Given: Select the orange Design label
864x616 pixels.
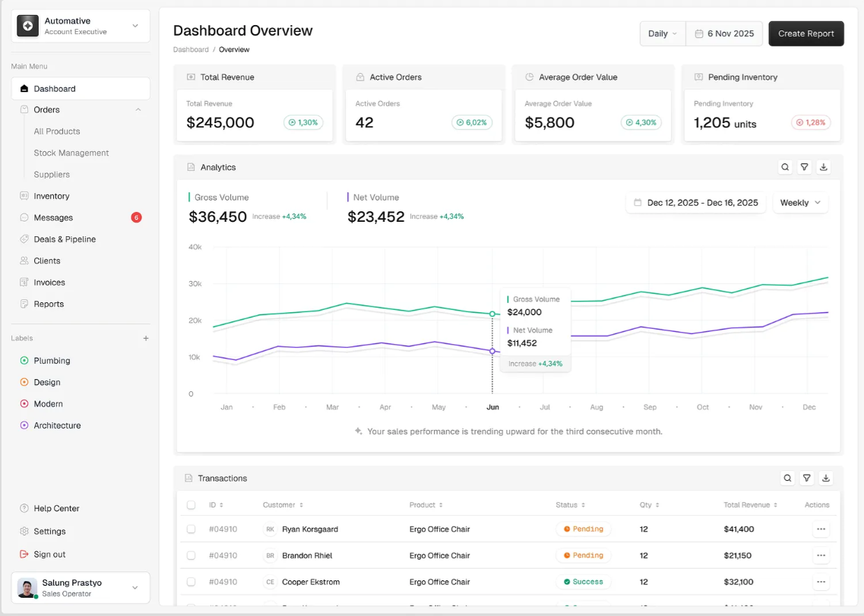Looking at the screenshot, I should coord(40,382).
